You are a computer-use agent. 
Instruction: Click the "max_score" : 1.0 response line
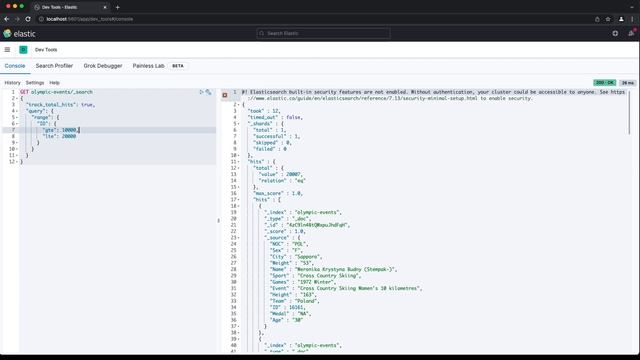pyautogui.click(x=278, y=193)
